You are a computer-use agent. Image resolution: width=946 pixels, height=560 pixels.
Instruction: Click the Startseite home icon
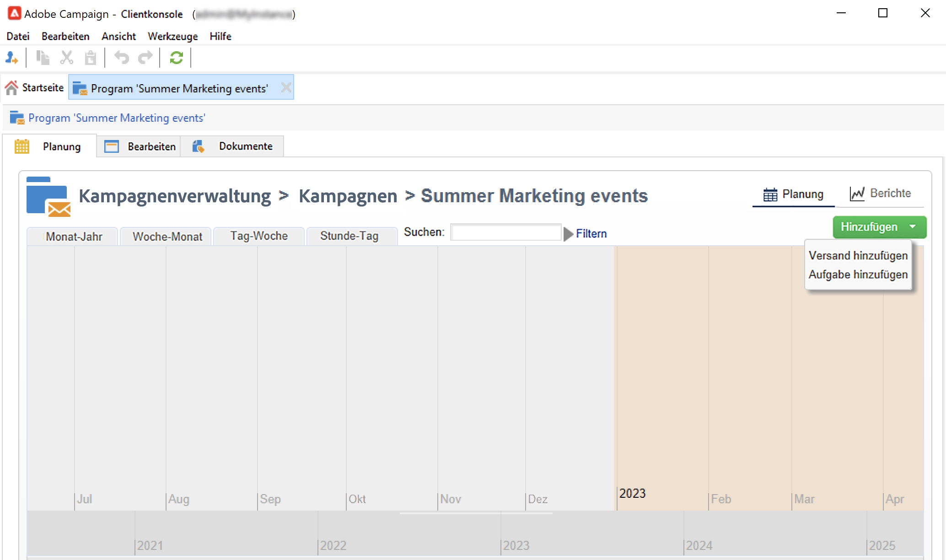point(12,87)
